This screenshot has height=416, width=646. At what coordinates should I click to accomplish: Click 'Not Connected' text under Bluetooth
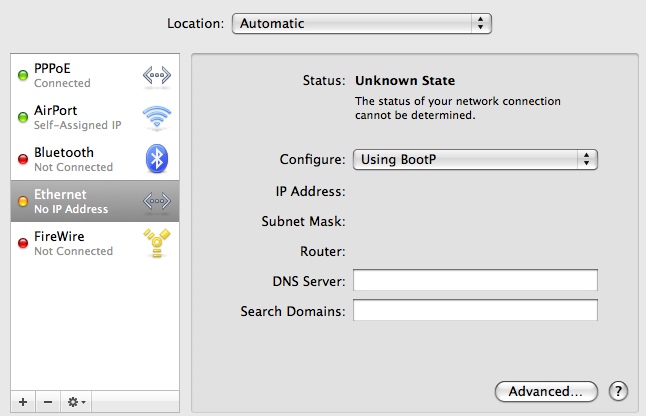(x=73, y=167)
